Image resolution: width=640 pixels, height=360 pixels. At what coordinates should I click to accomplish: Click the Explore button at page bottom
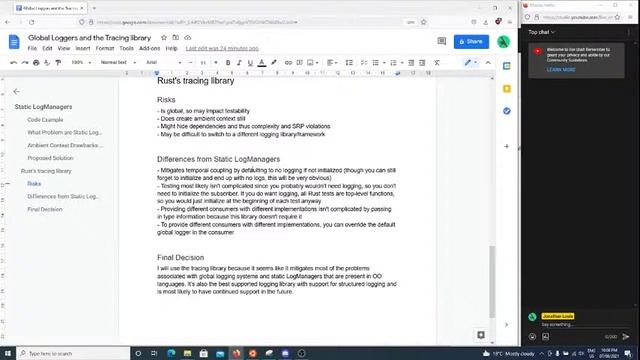481,335
